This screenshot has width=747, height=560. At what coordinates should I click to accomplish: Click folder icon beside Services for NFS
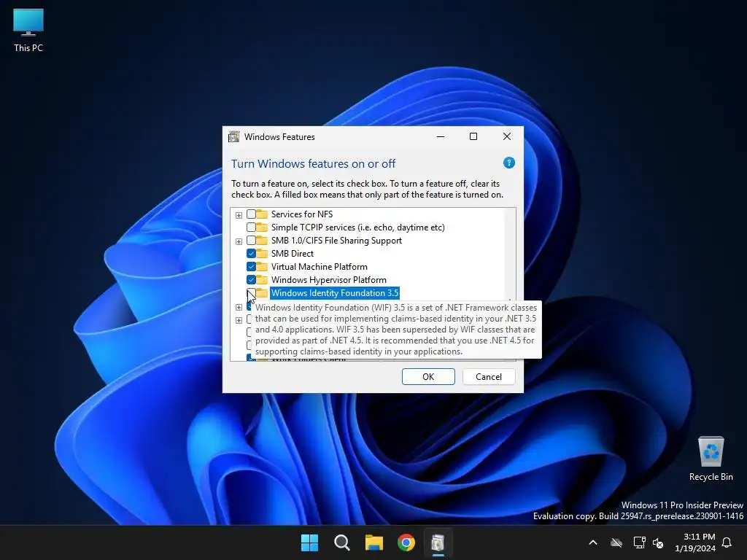pos(262,214)
